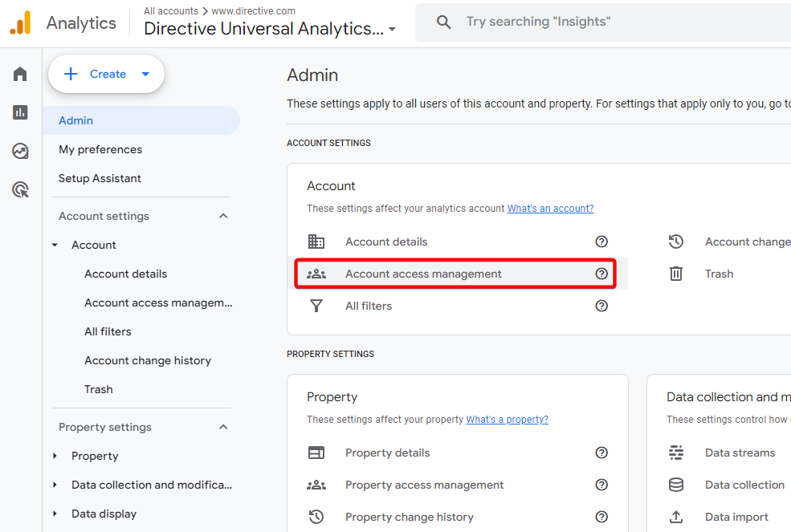Collapse the Account settings sidebar section
Image resolution: width=791 pixels, height=532 pixels.
[x=223, y=216]
